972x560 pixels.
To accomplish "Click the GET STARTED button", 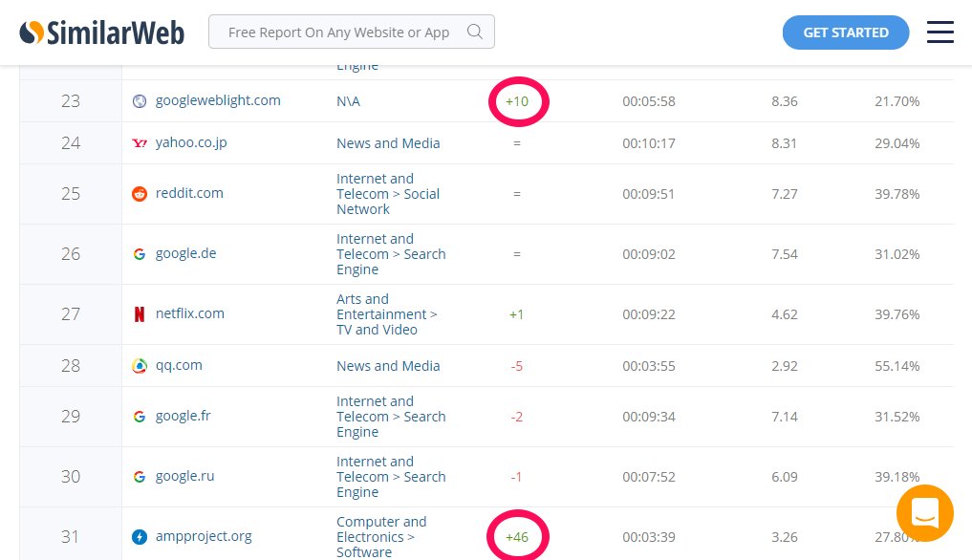I will 846,32.
